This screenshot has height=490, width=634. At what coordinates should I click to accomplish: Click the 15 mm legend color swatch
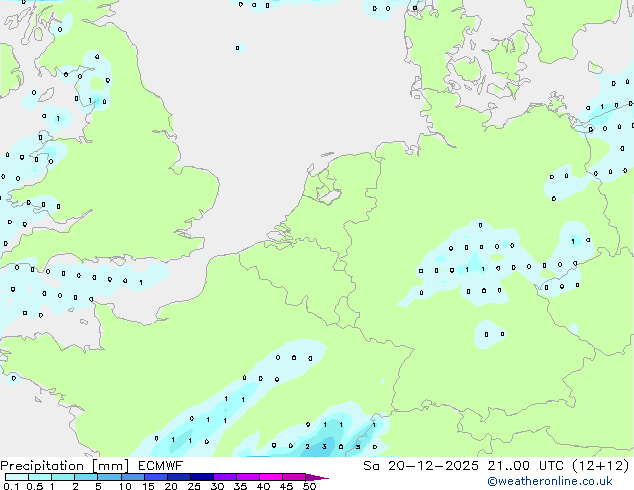(x=155, y=477)
